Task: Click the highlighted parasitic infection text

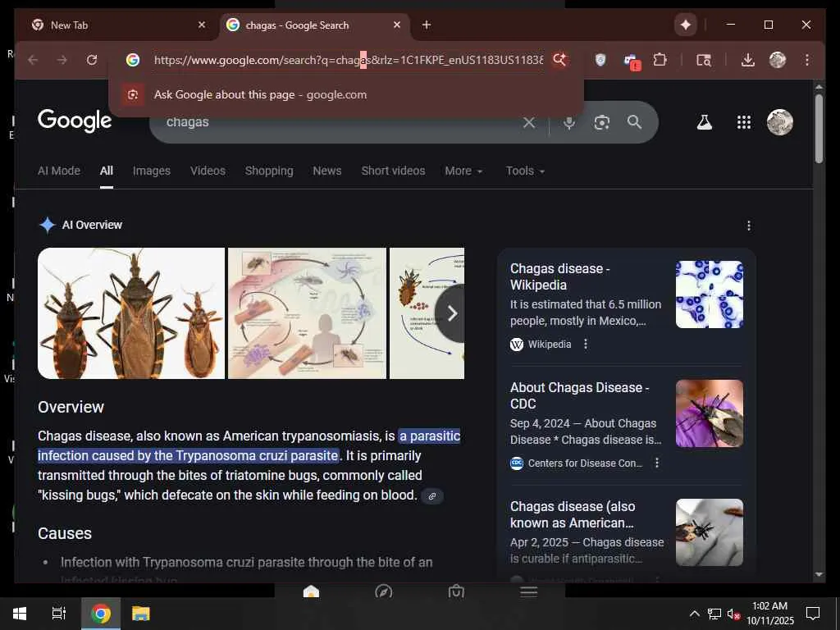Action: coord(249,445)
